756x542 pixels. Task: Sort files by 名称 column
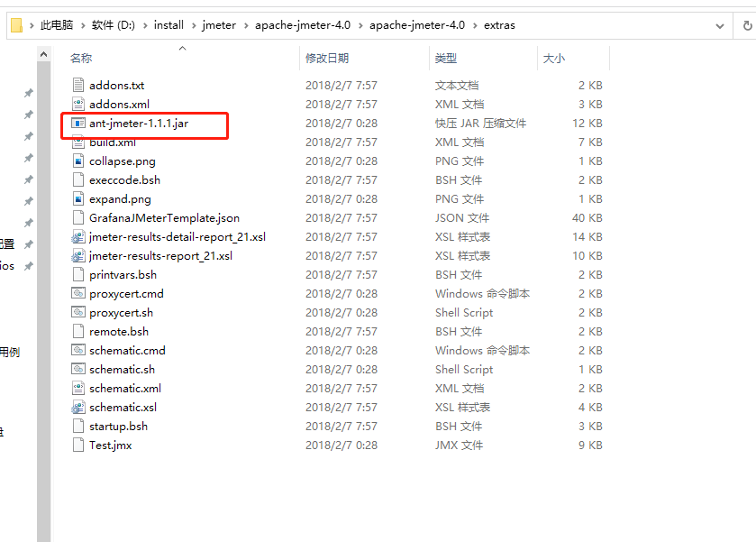click(81, 59)
